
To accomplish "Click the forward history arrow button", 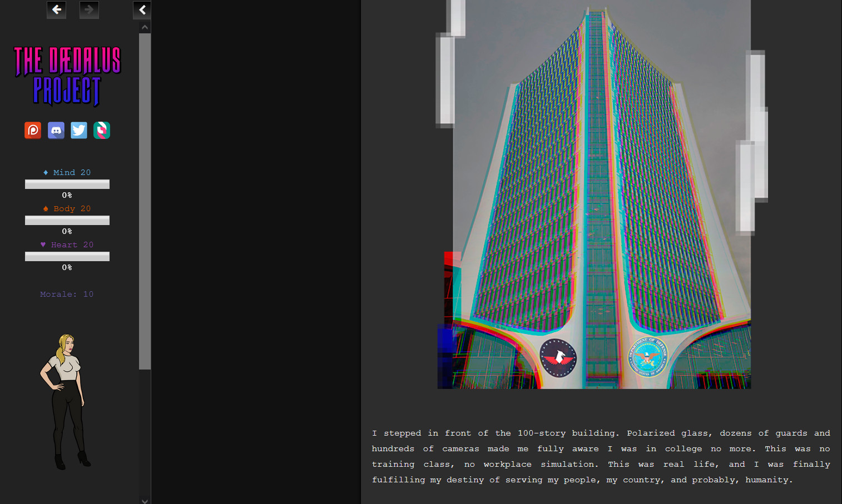I will pos(89,9).
